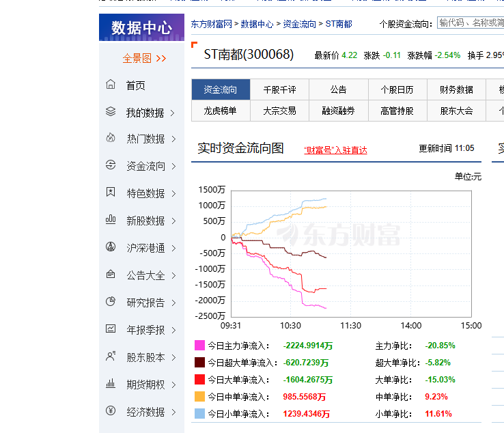Click the 10:30 time label on the chart axis
Image resolution: width=504 pixels, height=433 pixels.
290,326
